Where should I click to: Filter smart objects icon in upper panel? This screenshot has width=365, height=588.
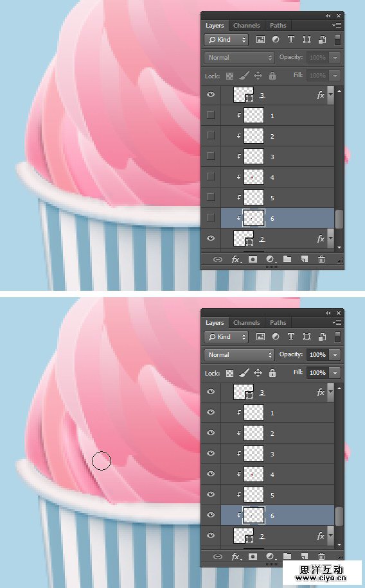322,40
